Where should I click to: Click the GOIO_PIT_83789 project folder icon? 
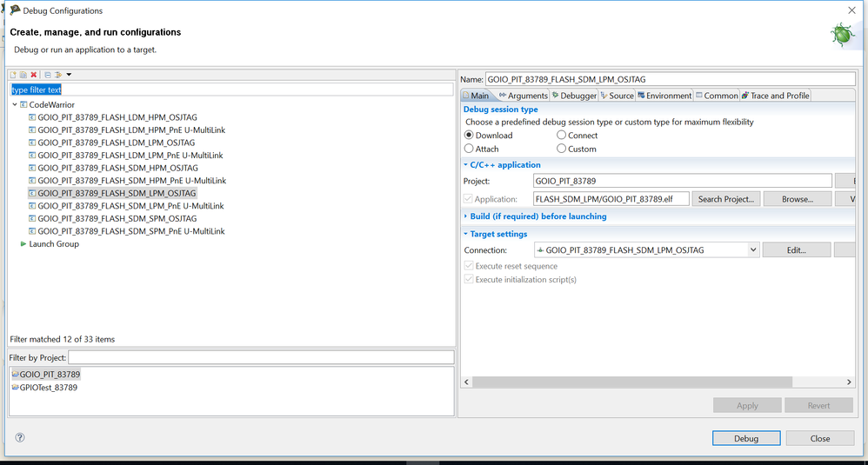coord(15,375)
